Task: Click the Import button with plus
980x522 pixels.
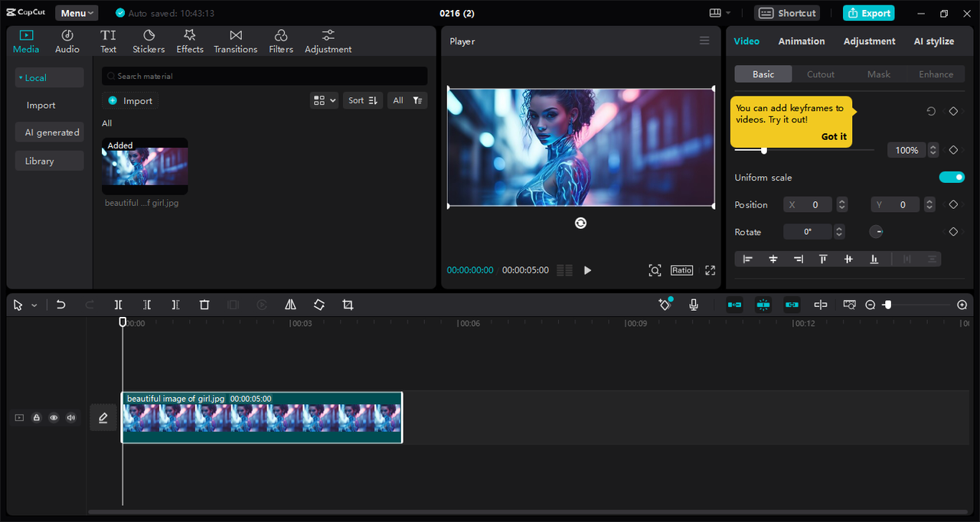Action: point(130,100)
